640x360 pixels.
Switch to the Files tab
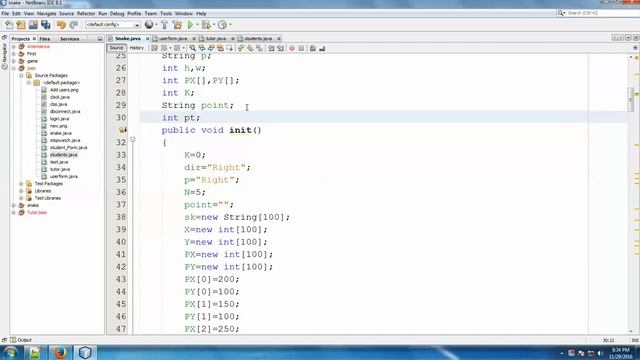click(x=44, y=39)
